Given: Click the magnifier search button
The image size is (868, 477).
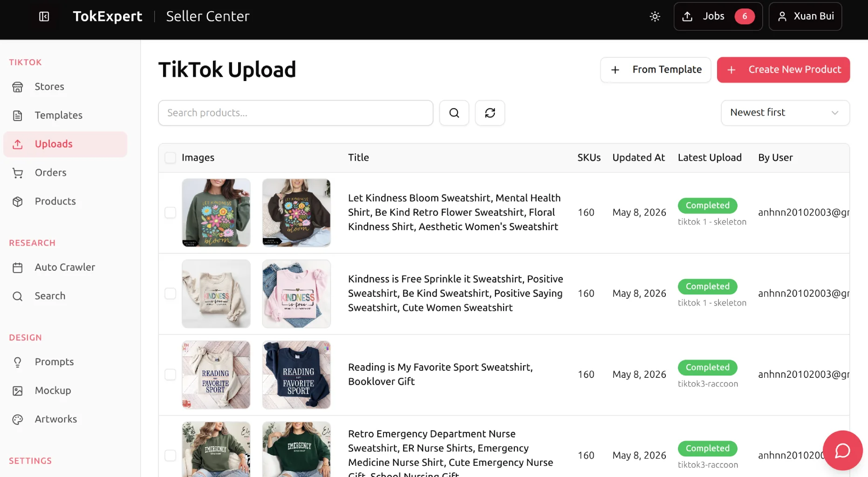Looking at the screenshot, I should (x=454, y=113).
